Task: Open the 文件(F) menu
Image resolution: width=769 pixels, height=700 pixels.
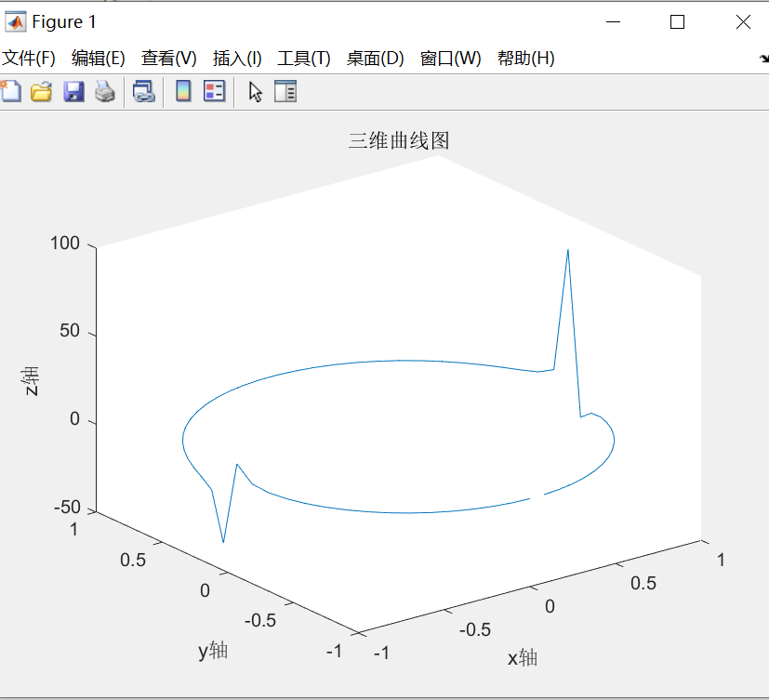Action: 30,58
